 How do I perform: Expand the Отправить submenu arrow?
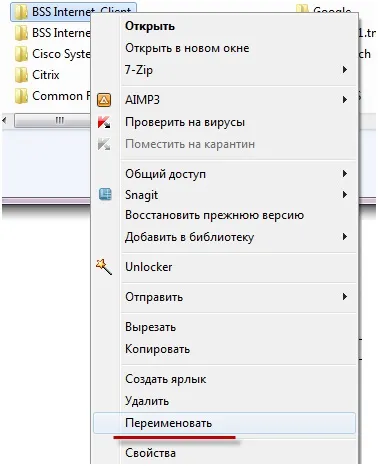(345, 297)
